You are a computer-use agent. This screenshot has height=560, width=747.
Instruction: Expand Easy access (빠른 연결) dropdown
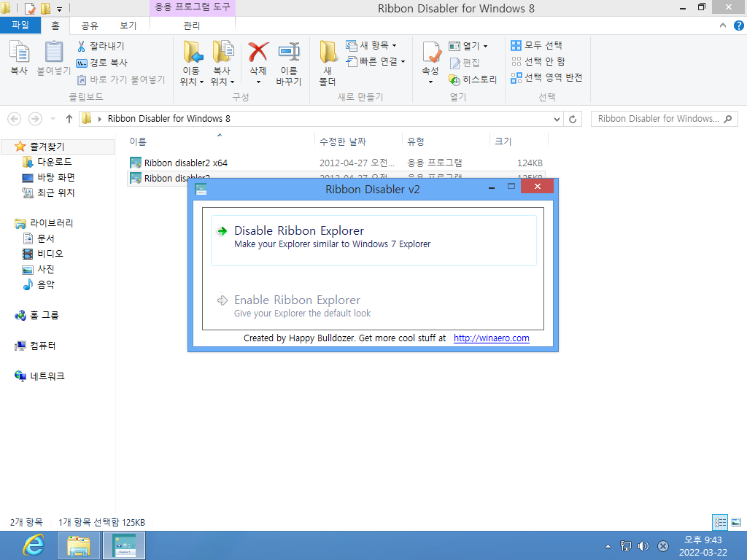376,61
